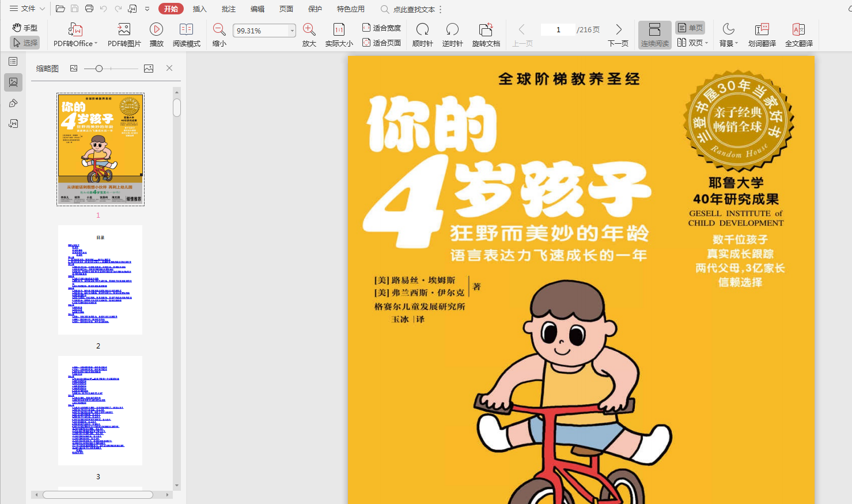Select the page 3 thumbnail
The width and height of the screenshot is (852, 504).
tap(100, 411)
